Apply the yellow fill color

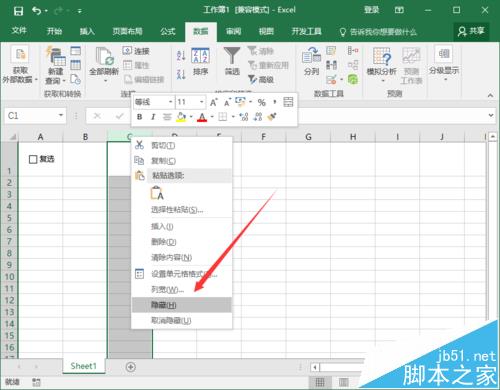(181, 117)
